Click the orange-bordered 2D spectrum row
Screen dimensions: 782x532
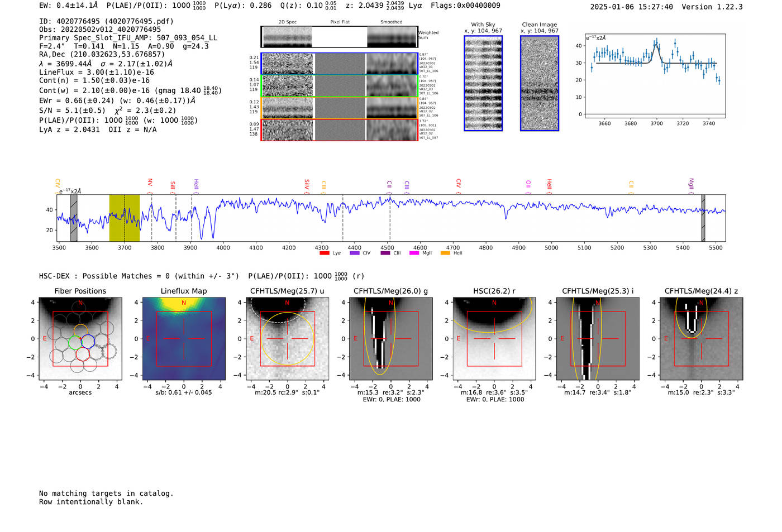coord(340,108)
